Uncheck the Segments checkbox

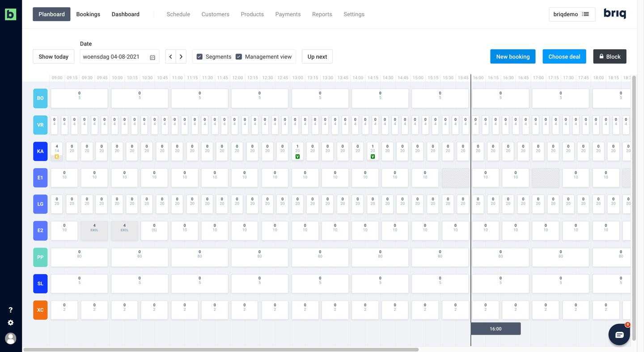pos(199,56)
